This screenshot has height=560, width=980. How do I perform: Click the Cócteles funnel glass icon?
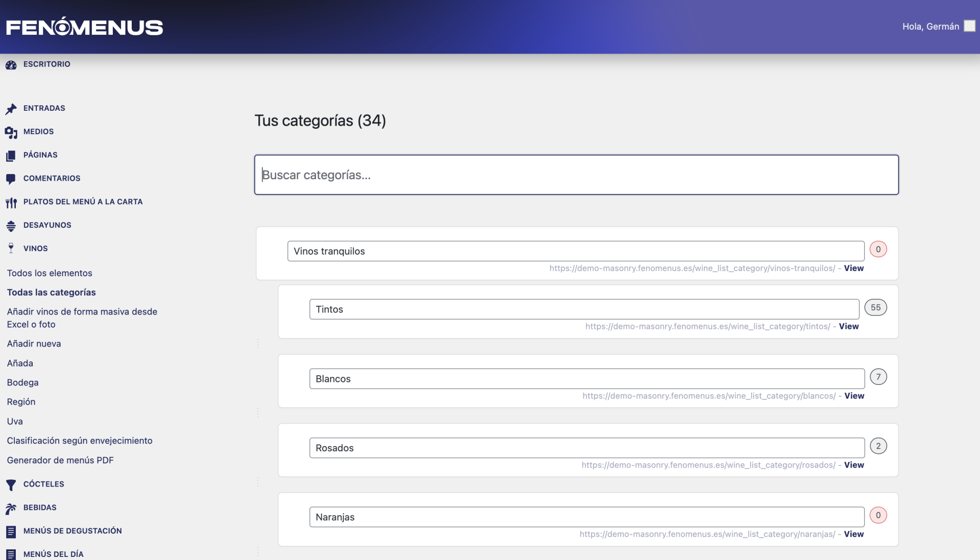(11, 484)
